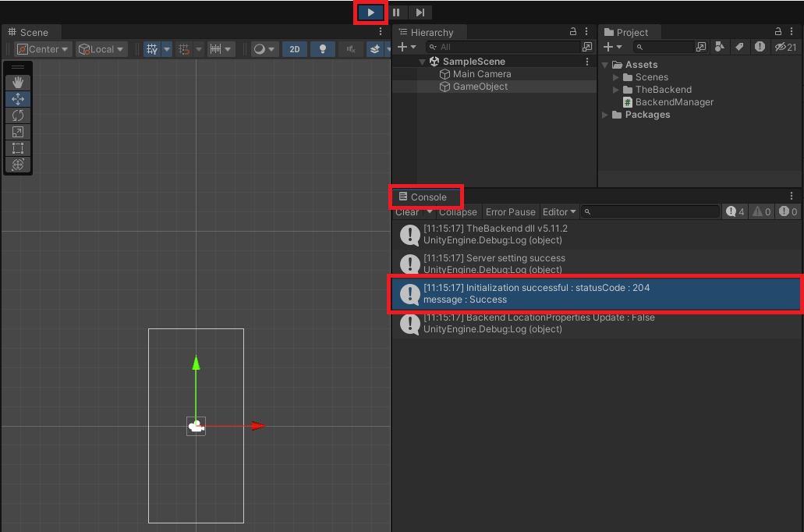Image resolution: width=804 pixels, height=532 pixels.
Task: Click the Hierarchy search field
Action: (502, 48)
